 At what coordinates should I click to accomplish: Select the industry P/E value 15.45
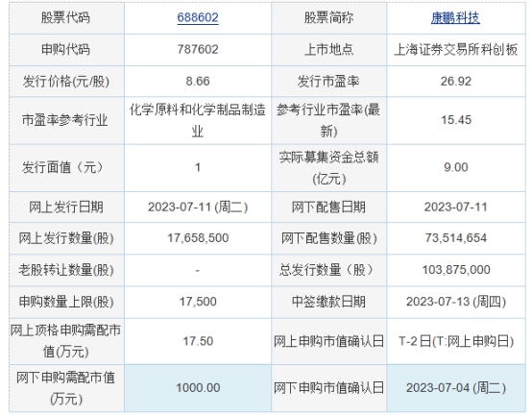coord(456,120)
